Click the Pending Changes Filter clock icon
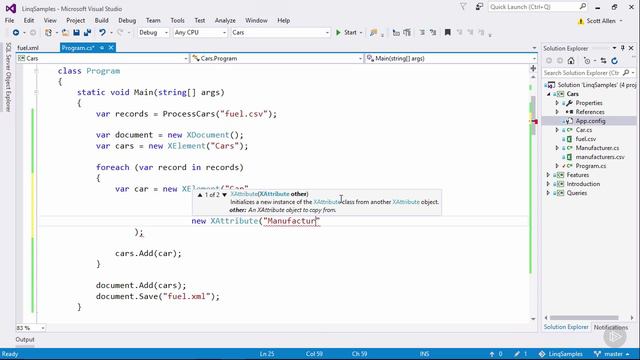The width and height of the screenshot is (640, 360). [x=587, y=61]
